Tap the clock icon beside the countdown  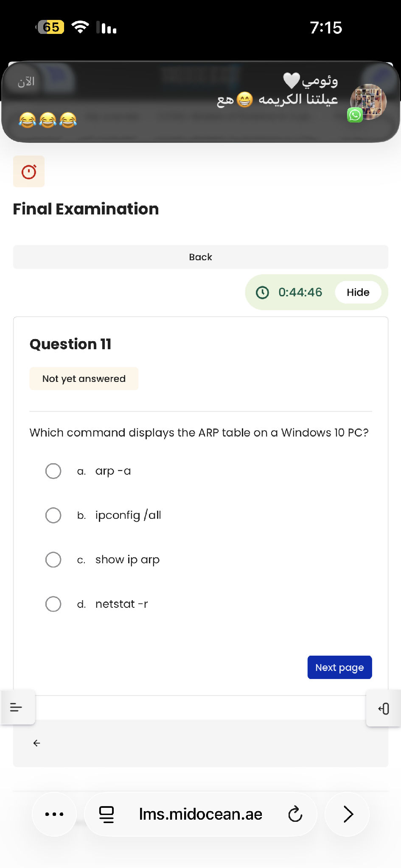pos(262,292)
